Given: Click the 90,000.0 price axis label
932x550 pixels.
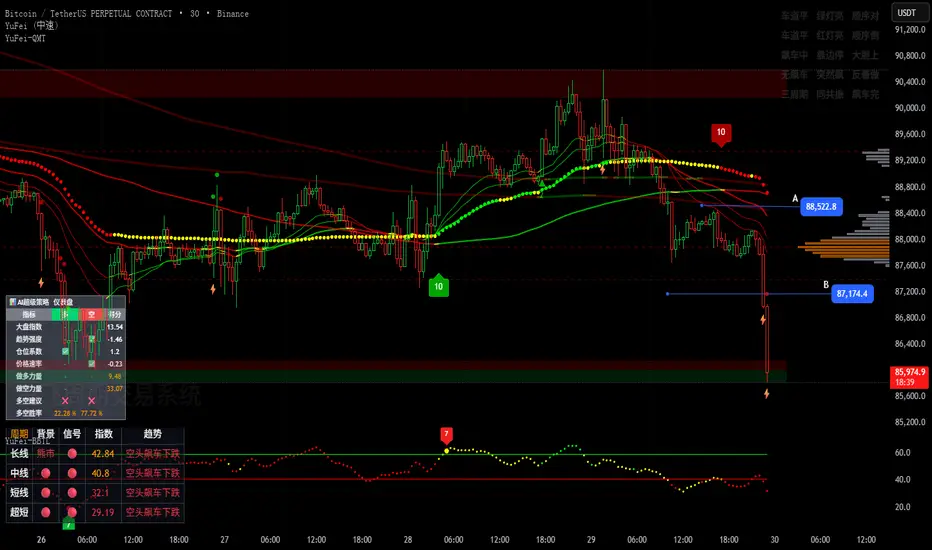Looking at the screenshot, I should tap(910, 108).
